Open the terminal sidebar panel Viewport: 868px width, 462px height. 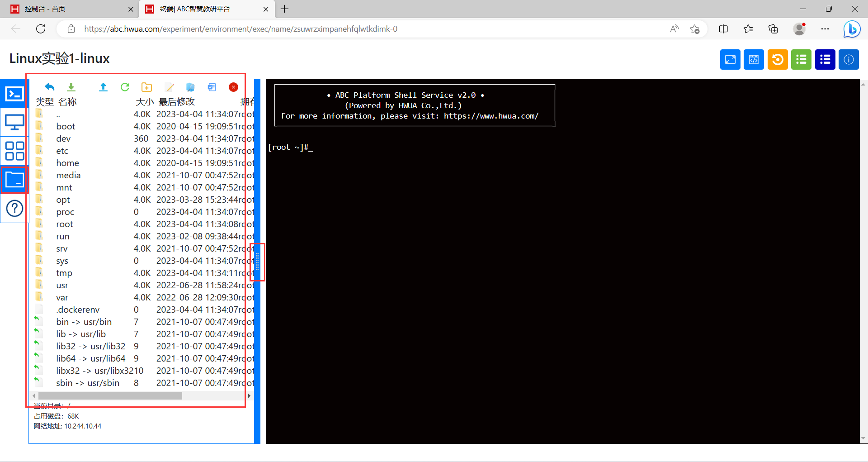click(14, 94)
